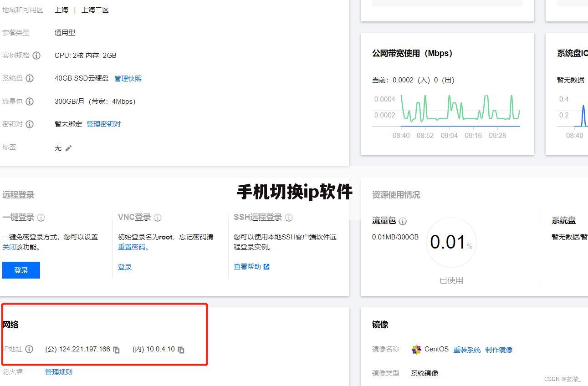Click text CPU: 2核 内存: 2GB
The image size is (588, 386).
86,56
